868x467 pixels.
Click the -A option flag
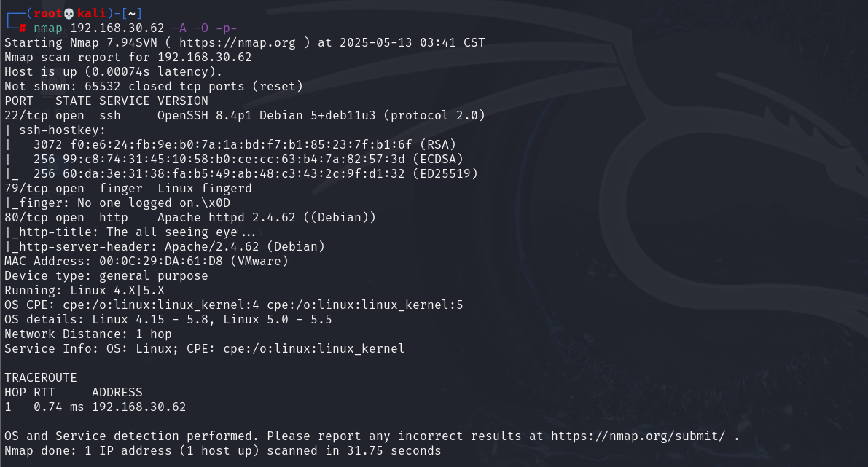(x=179, y=28)
